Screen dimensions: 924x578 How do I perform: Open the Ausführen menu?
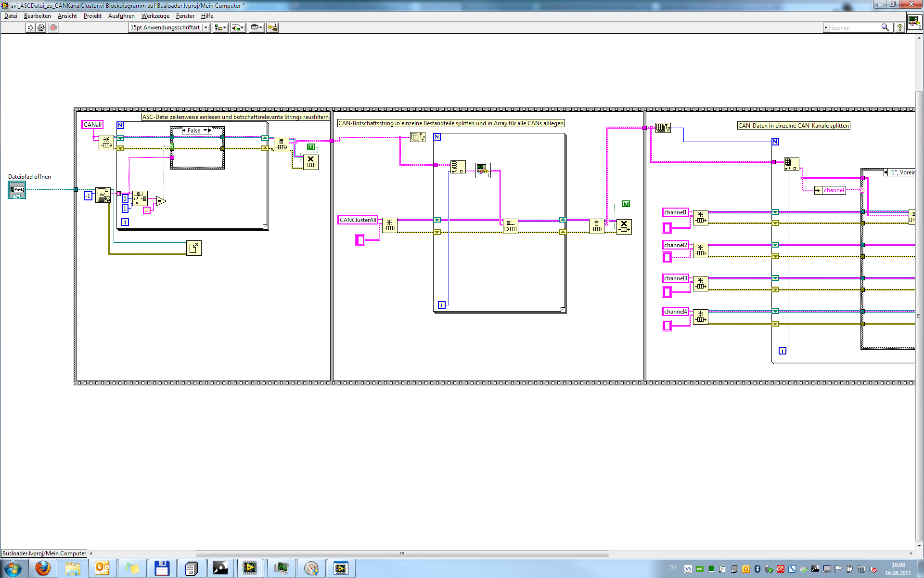tap(121, 16)
